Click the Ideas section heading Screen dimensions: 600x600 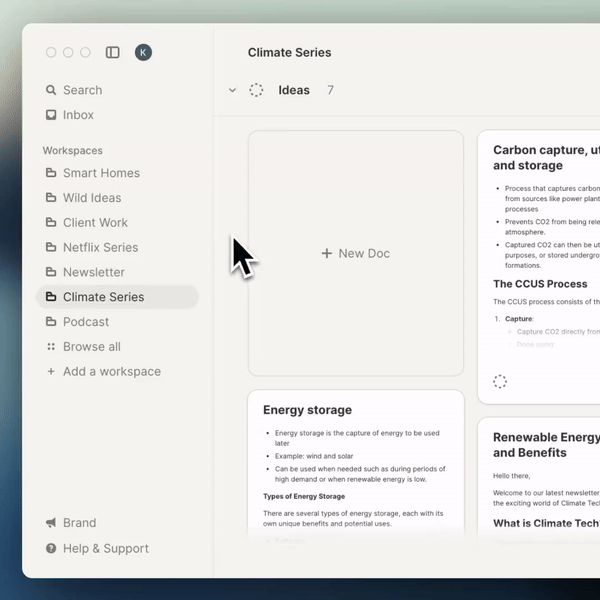(294, 90)
